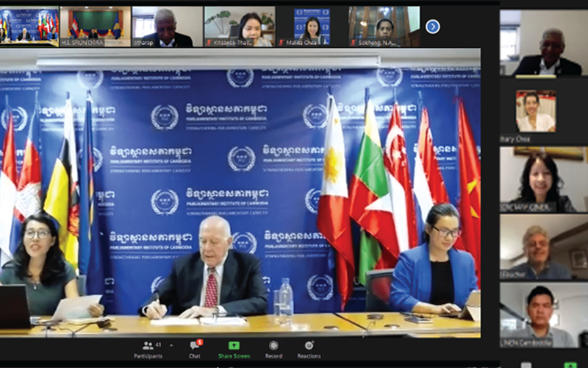Select the Krisanee video thumbnail

coord(240,26)
